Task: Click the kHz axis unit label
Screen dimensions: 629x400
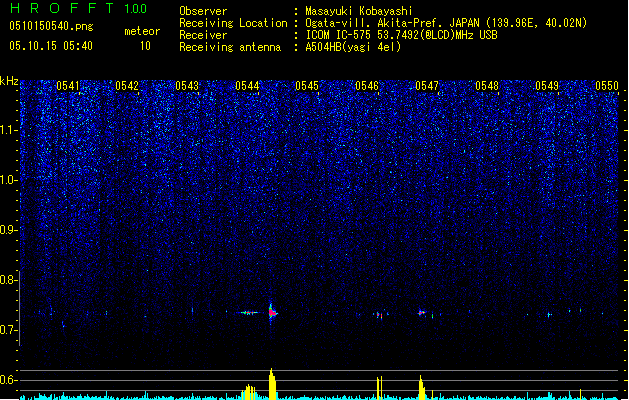Action: (9, 81)
